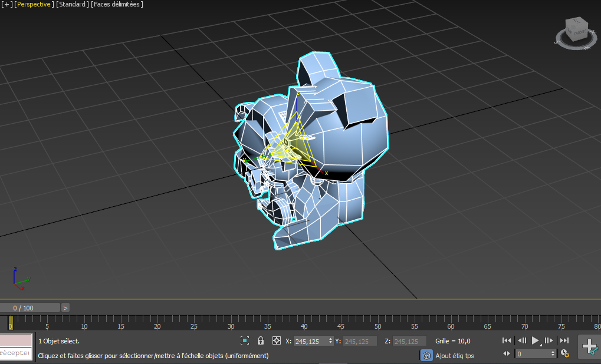Step to the previous frame

click(x=521, y=340)
